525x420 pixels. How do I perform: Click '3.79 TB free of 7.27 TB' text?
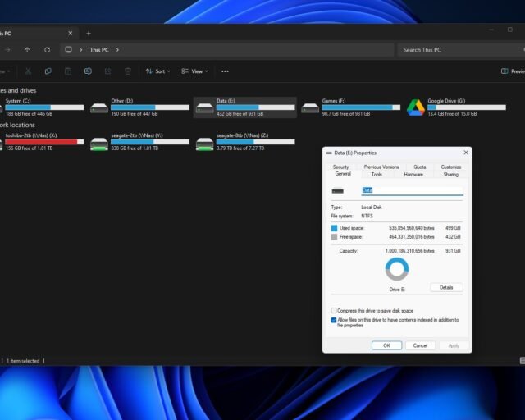(240, 148)
